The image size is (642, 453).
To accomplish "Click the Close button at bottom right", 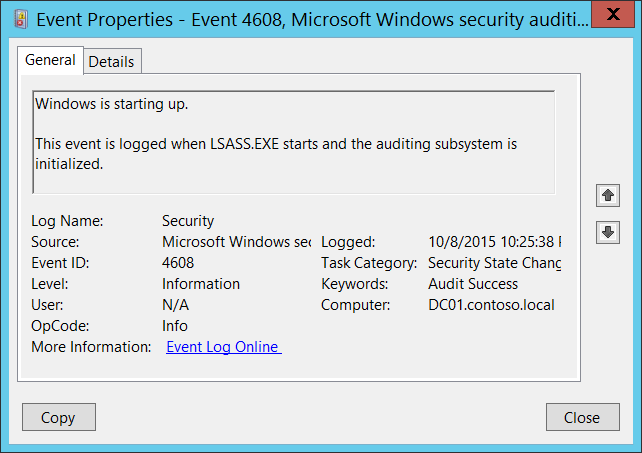I will tap(581, 417).
